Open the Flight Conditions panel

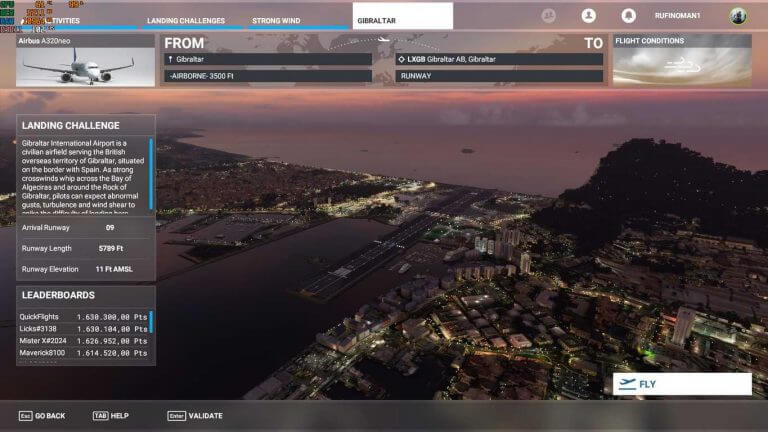pos(682,60)
